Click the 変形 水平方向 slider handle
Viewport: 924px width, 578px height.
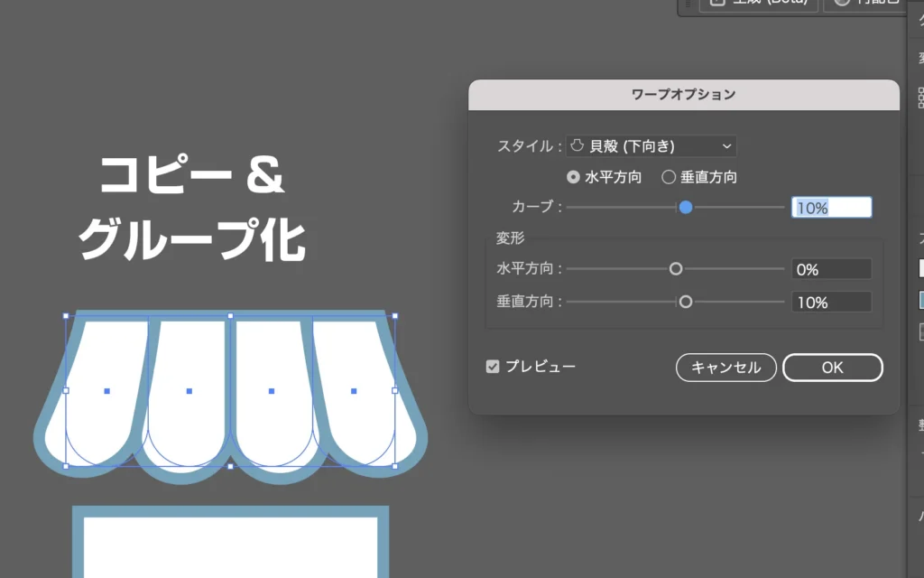tap(676, 269)
